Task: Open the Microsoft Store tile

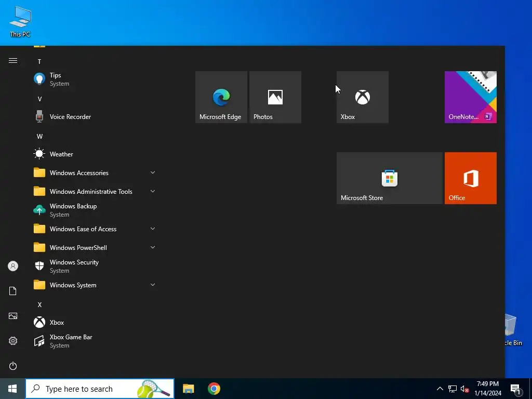Action: (x=390, y=178)
